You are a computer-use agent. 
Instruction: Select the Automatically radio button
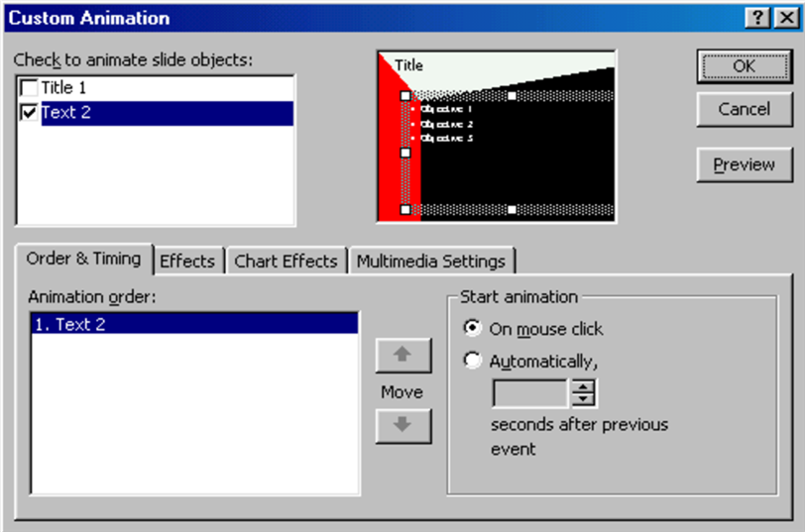[x=473, y=362]
